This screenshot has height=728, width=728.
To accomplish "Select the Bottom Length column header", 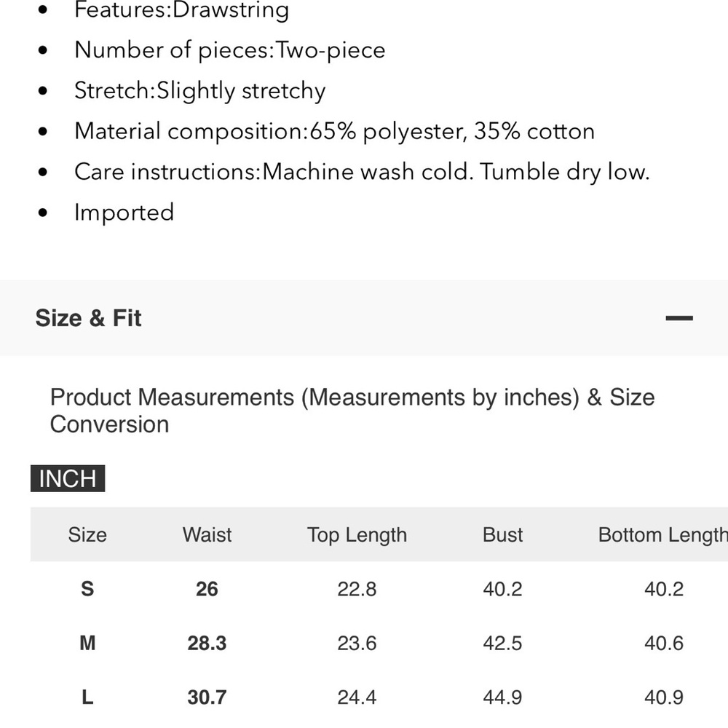I will pos(663,535).
